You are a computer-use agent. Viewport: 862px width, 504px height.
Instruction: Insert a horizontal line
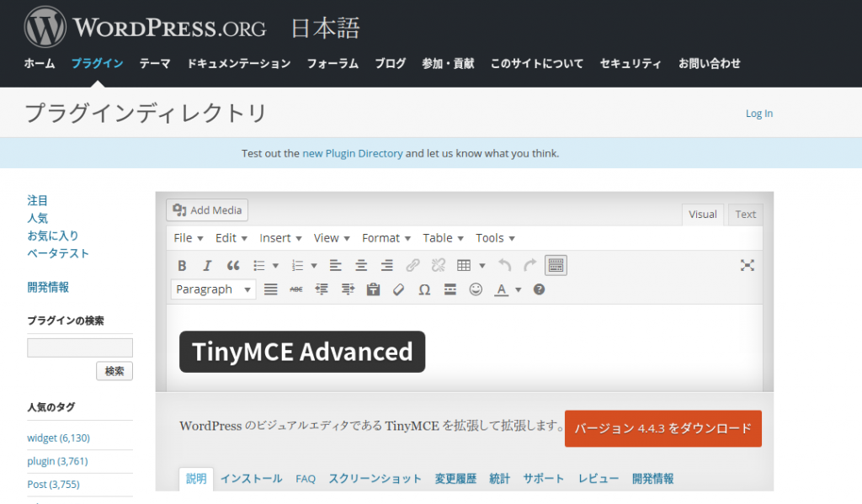click(450, 289)
